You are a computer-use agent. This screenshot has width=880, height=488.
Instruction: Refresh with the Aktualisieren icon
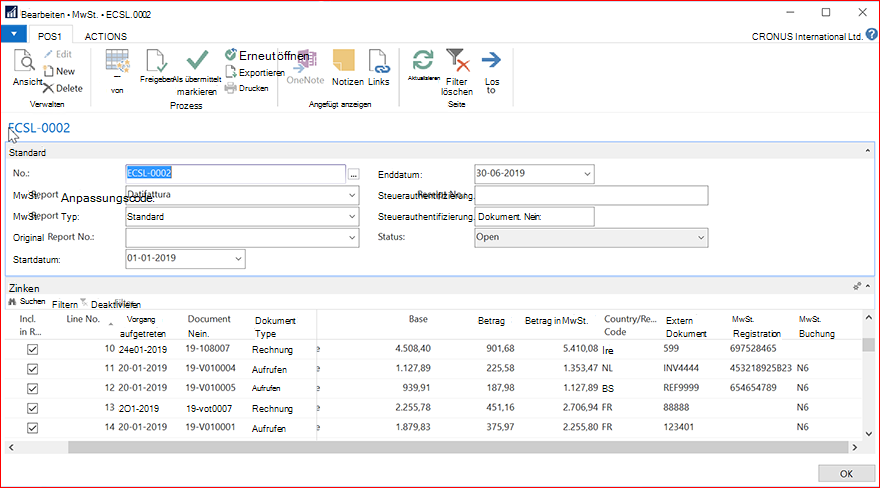tap(423, 60)
